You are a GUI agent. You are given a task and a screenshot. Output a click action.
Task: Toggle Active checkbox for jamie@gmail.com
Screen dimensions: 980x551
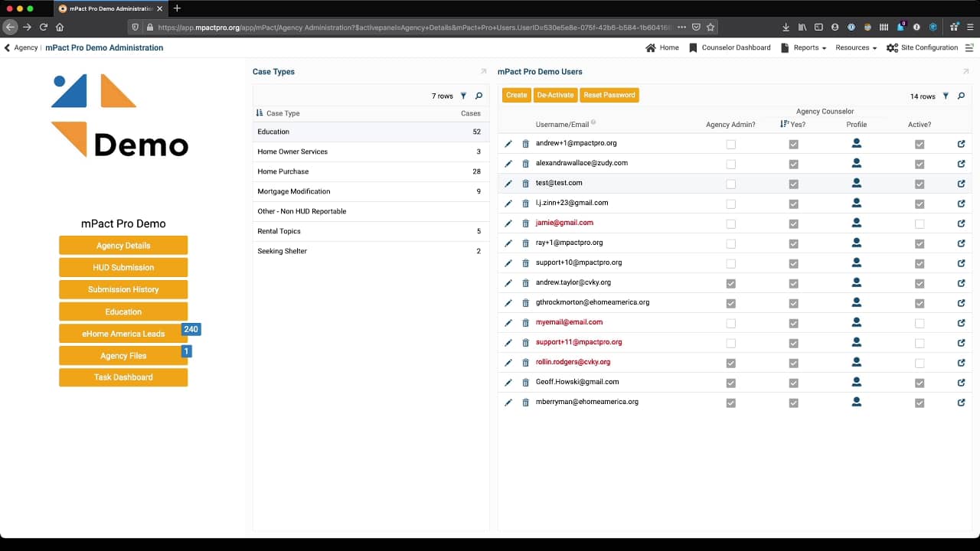click(x=920, y=223)
